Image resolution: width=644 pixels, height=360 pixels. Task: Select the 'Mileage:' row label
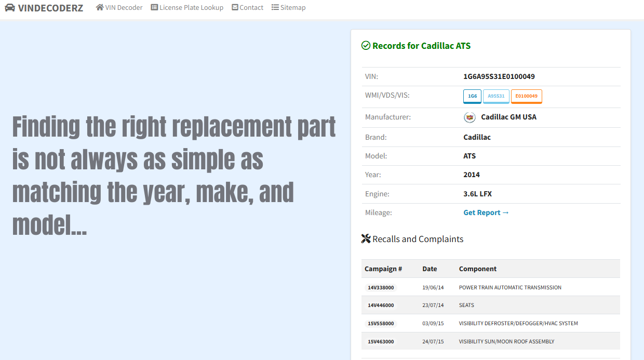coord(379,212)
